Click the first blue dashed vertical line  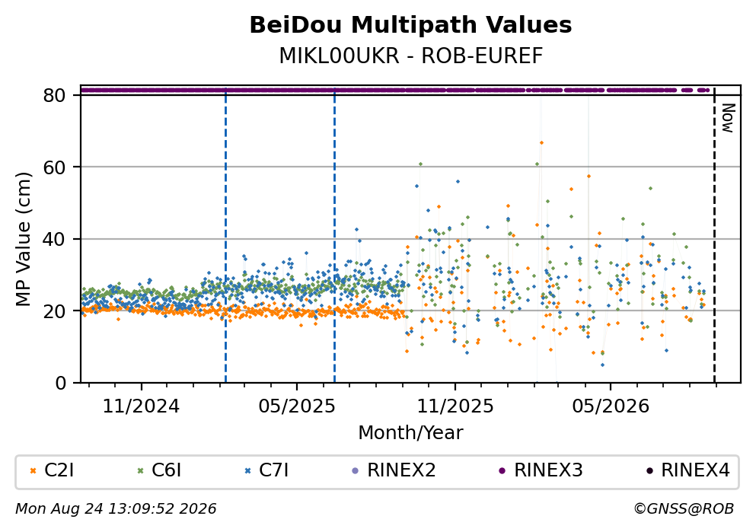[225, 235]
